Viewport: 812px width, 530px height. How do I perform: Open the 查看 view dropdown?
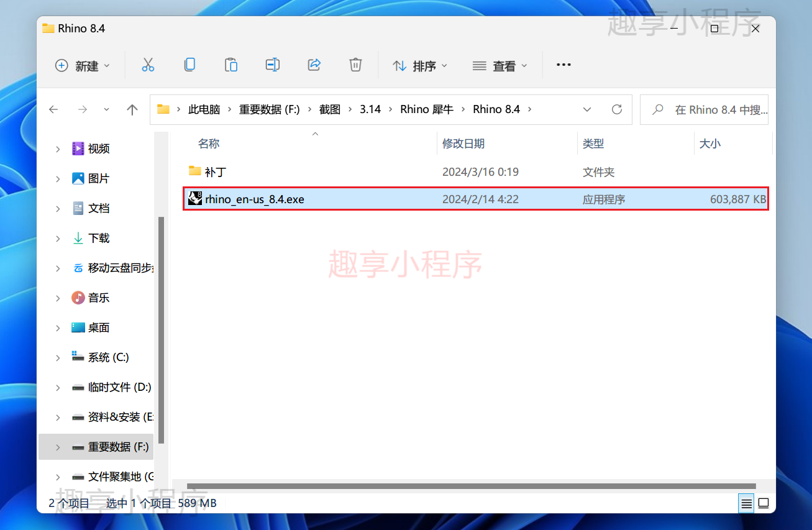tap(500, 65)
